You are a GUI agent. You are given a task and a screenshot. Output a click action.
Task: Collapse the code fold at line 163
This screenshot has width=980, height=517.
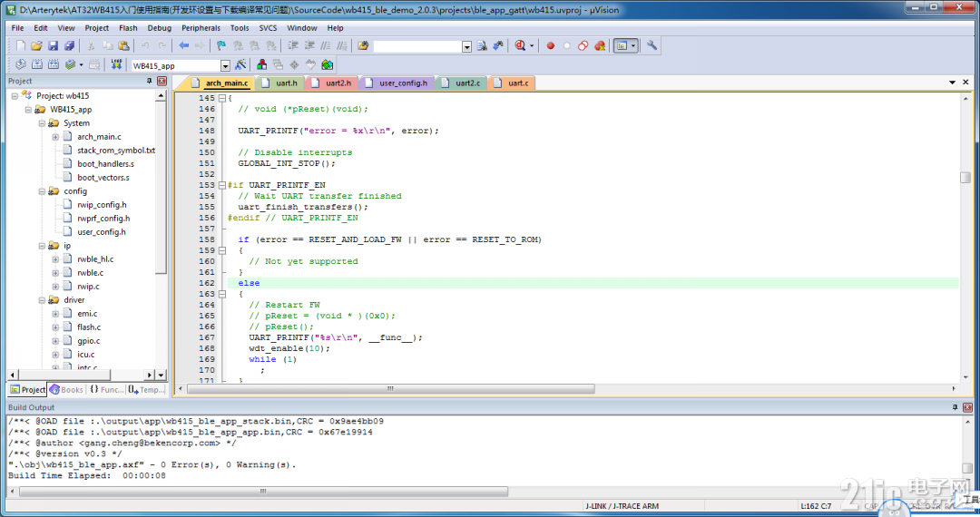(222, 294)
